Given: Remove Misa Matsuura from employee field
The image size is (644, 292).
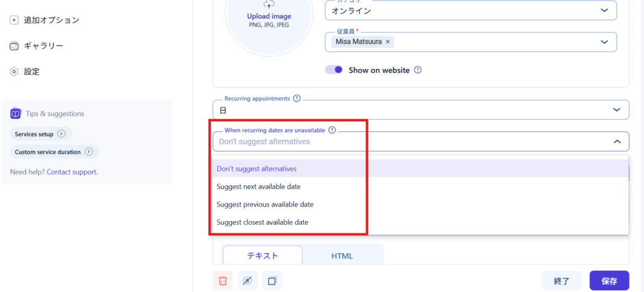Looking at the screenshot, I should [x=388, y=42].
